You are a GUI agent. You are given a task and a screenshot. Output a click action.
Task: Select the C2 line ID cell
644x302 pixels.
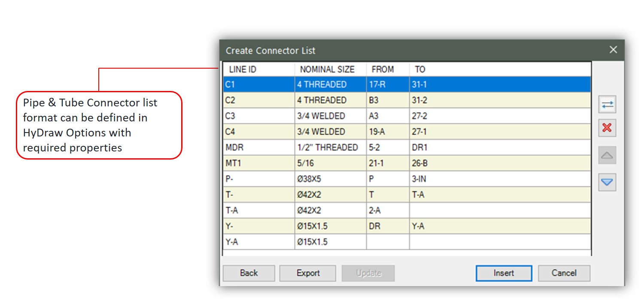click(x=259, y=100)
